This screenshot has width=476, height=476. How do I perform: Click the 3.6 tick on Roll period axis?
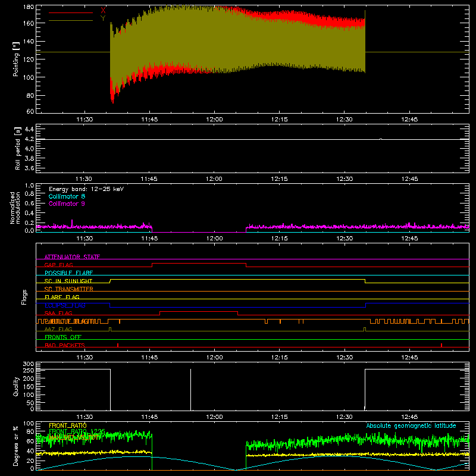pyautogui.click(x=29, y=168)
